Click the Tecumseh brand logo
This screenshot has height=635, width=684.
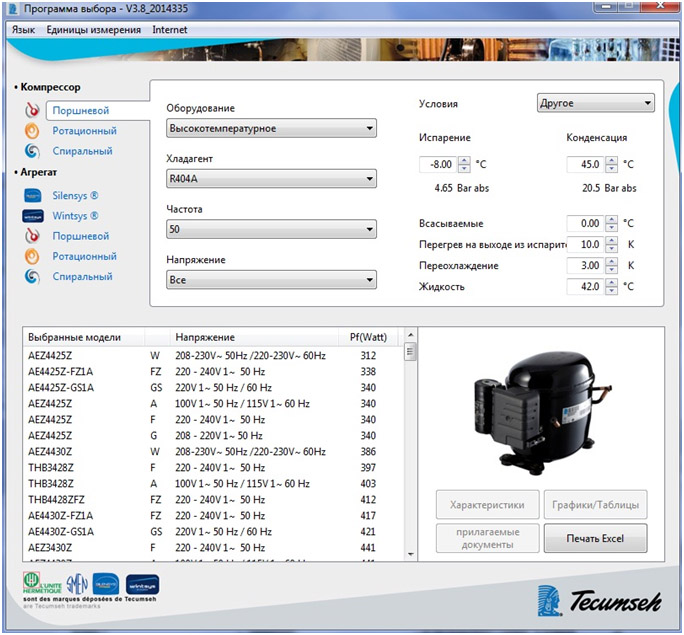pyautogui.click(x=599, y=601)
